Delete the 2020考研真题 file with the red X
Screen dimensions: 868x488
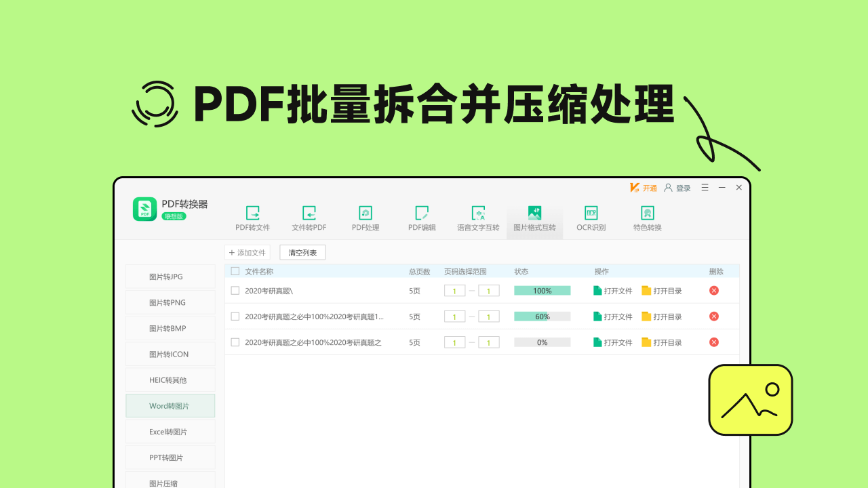pos(713,289)
